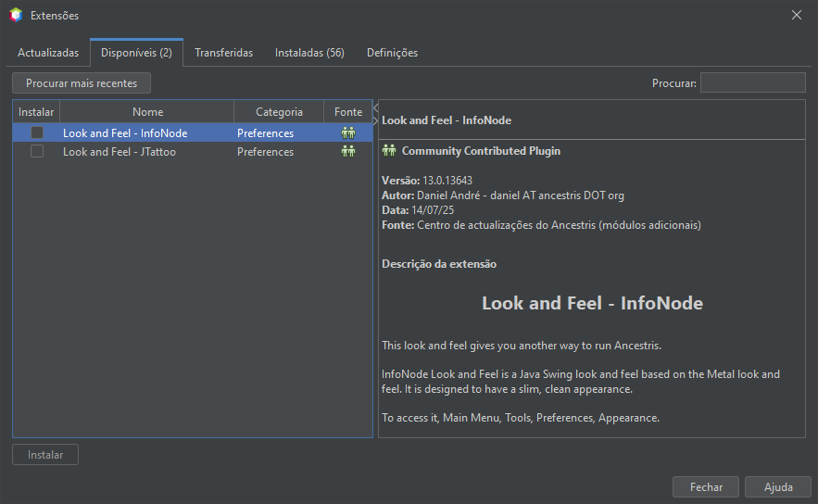The height and width of the screenshot is (504, 818).
Task: Click the Community Contributed Plugin label
Action: 481,151
